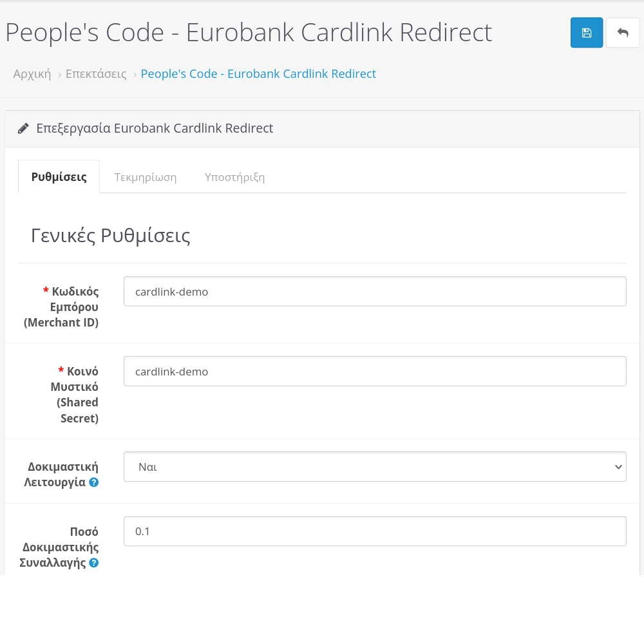Open the Τεκμηρίωση tab

146,177
